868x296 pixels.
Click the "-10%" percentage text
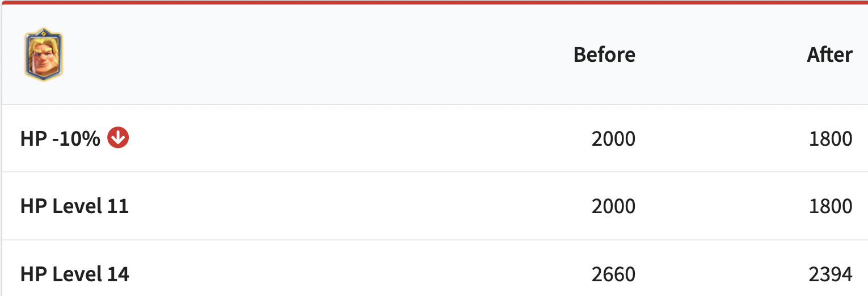pos(75,139)
